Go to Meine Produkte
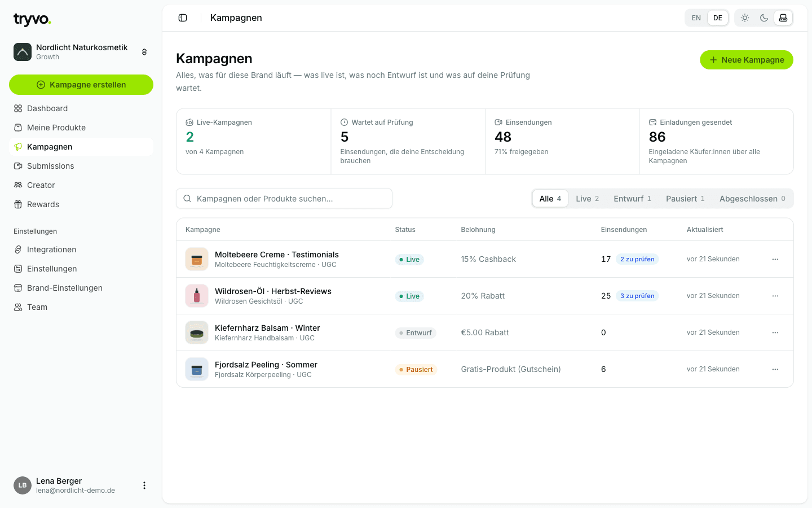Screen dimensions: 812x508 pyautogui.click(x=81, y=128)
